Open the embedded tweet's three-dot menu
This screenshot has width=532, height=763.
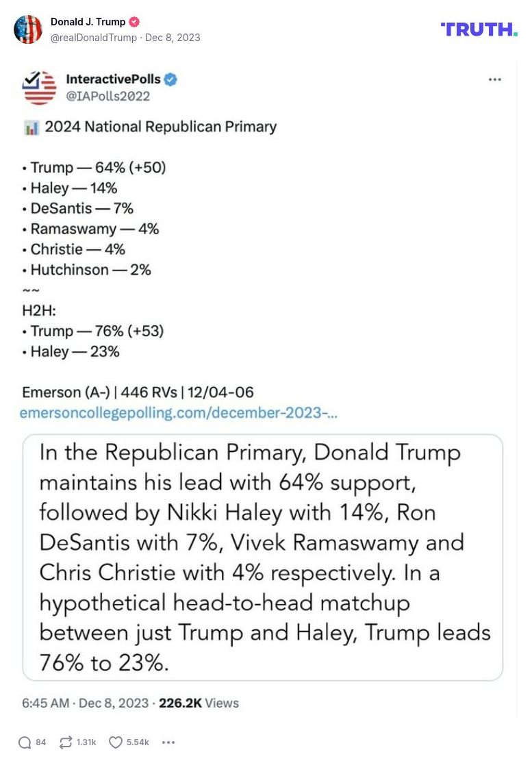[494, 80]
